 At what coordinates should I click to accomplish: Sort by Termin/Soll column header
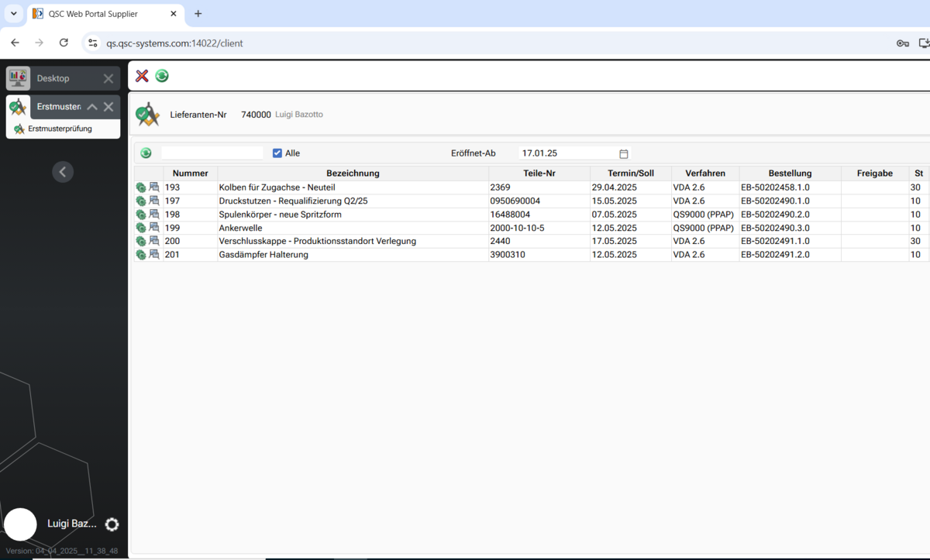tap(630, 173)
